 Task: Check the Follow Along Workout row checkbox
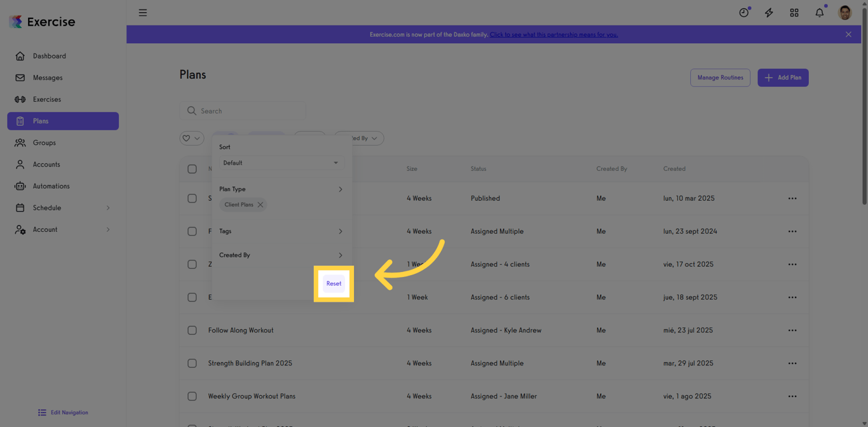[193, 330]
